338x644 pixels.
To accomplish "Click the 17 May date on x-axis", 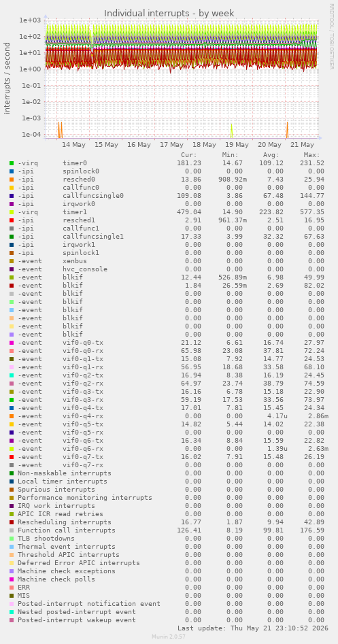I will click(x=171, y=145).
